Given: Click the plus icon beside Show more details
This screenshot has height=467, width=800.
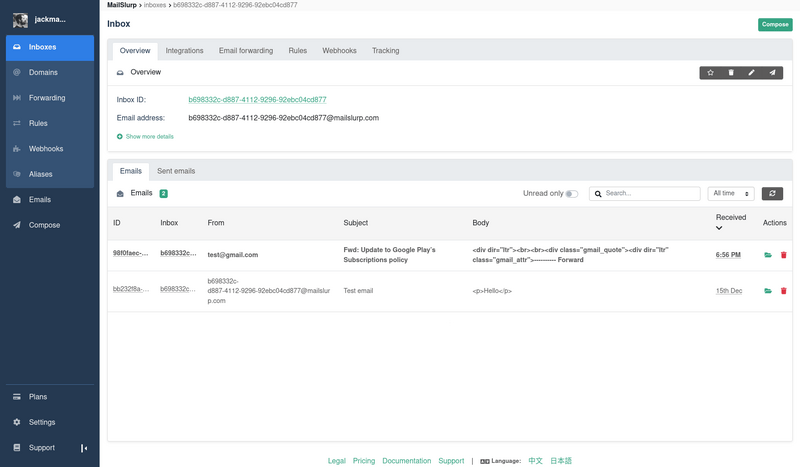Looking at the screenshot, I should (119, 136).
